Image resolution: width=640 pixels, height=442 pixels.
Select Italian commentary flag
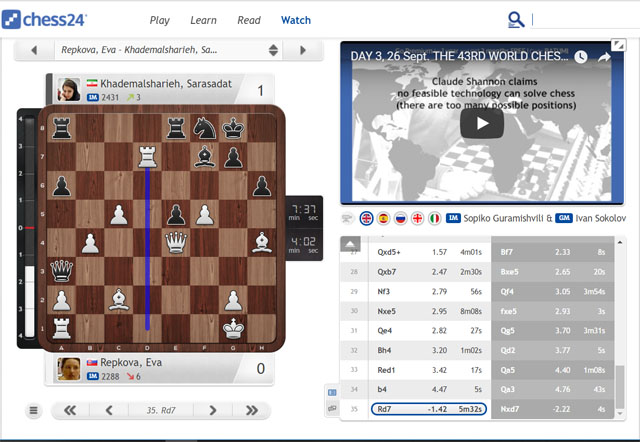coord(435,218)
